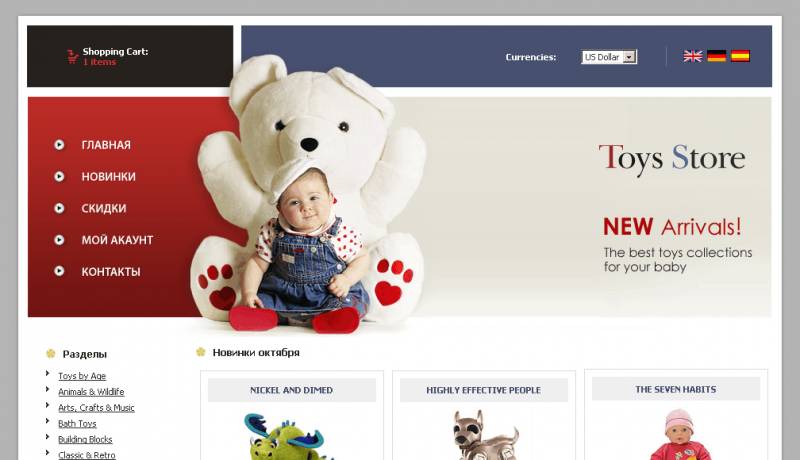Open the Arts, Crafts & Music link
Viewport: 800px width, 460px height.
coord(96,407)
